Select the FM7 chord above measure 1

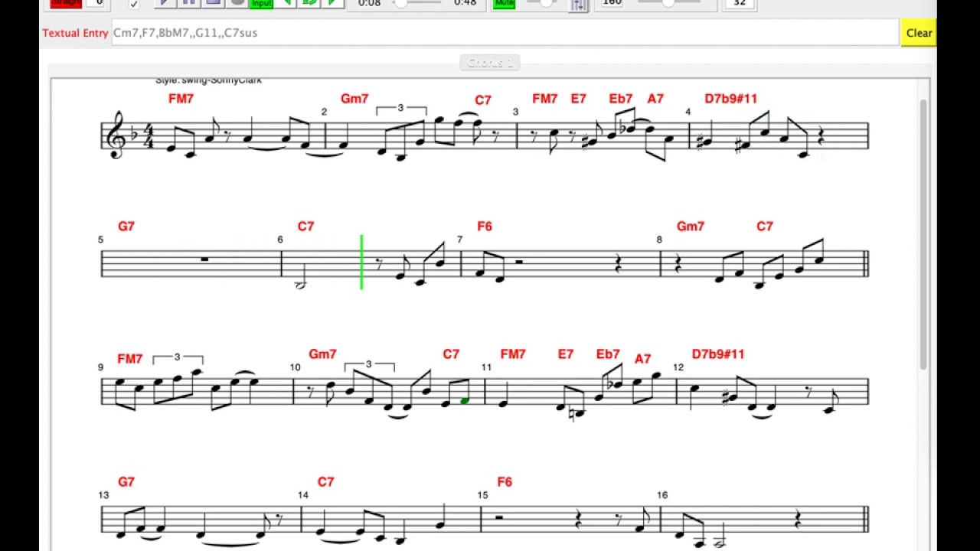coord(181,99)
